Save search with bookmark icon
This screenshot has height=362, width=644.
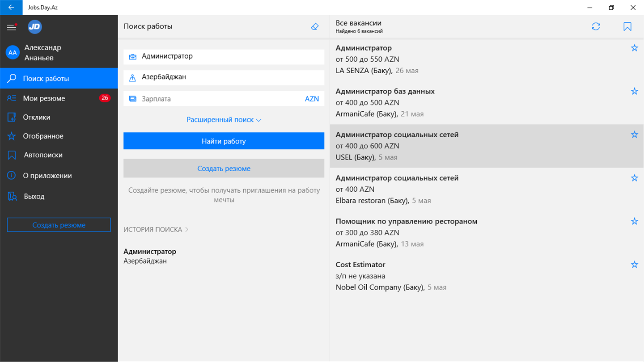627,27
